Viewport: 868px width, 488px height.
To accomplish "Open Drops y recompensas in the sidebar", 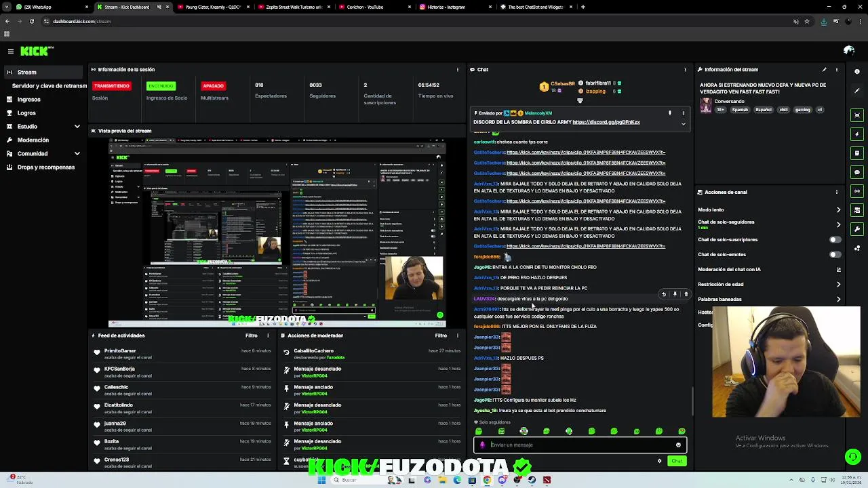I will point(43,167).
